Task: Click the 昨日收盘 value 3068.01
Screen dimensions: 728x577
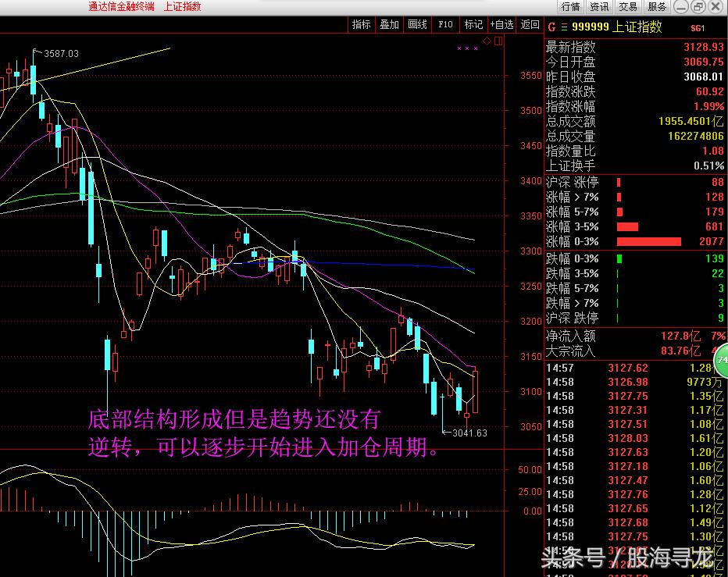Action: click(703, 77)
